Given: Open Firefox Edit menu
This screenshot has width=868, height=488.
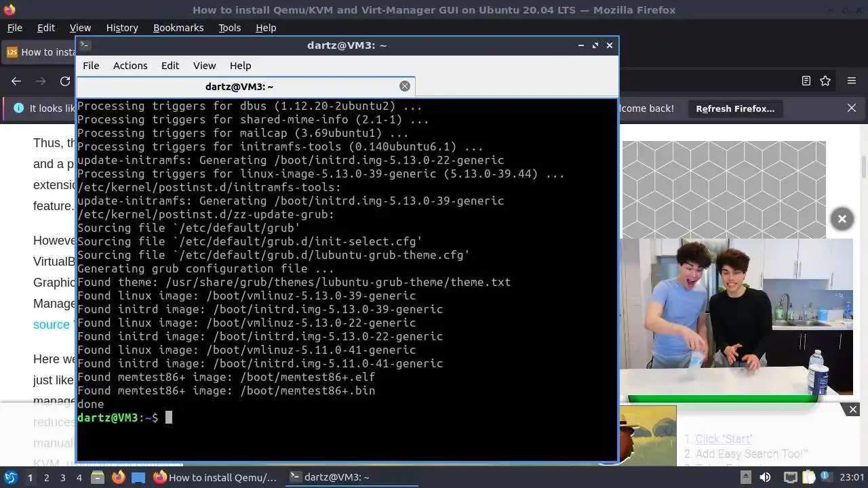Looking at the screenshot, I should click(x=46, y=28).
